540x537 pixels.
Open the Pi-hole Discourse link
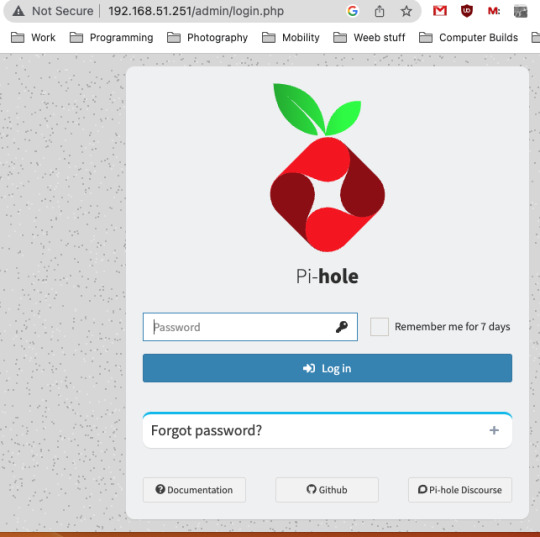pos(460,489)
